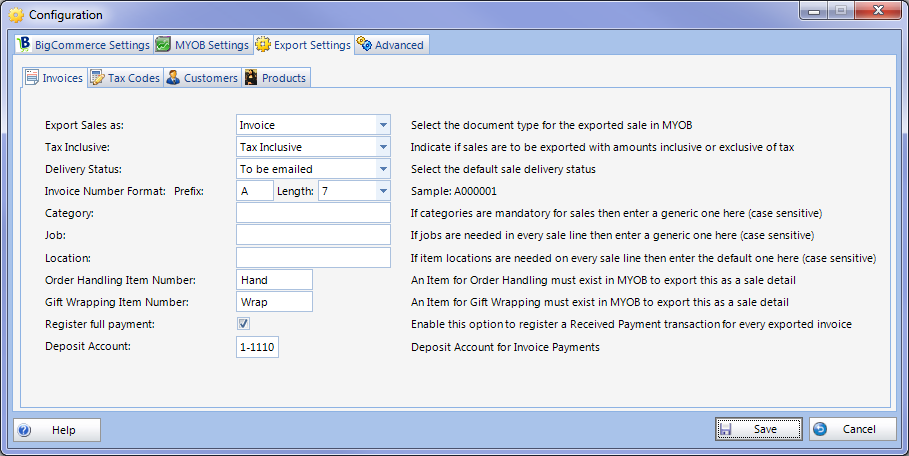Click the To be emailed combo value
Screen dimensions: 909x456
tap(277, 169)
